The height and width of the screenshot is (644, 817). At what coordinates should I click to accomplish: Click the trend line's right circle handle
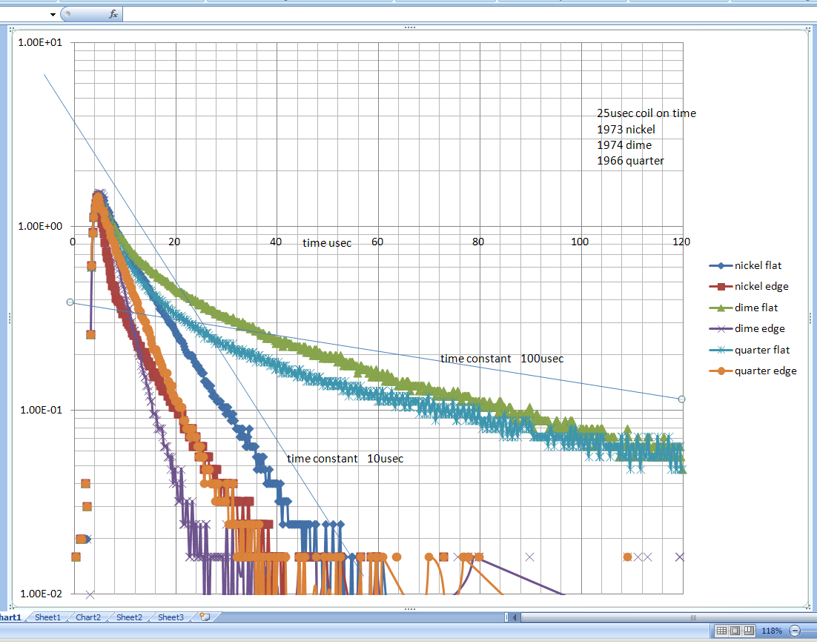click(x=681, y=399)
